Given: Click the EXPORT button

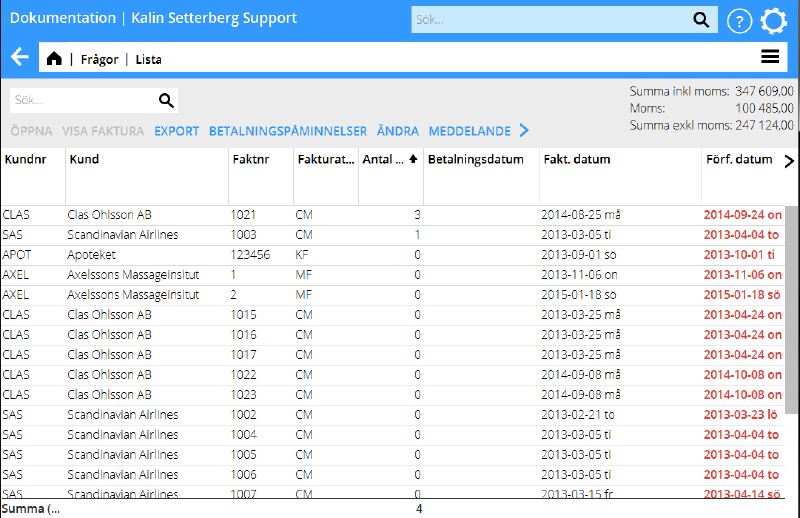Looking at the screenshot, I should tap(177, 131).
